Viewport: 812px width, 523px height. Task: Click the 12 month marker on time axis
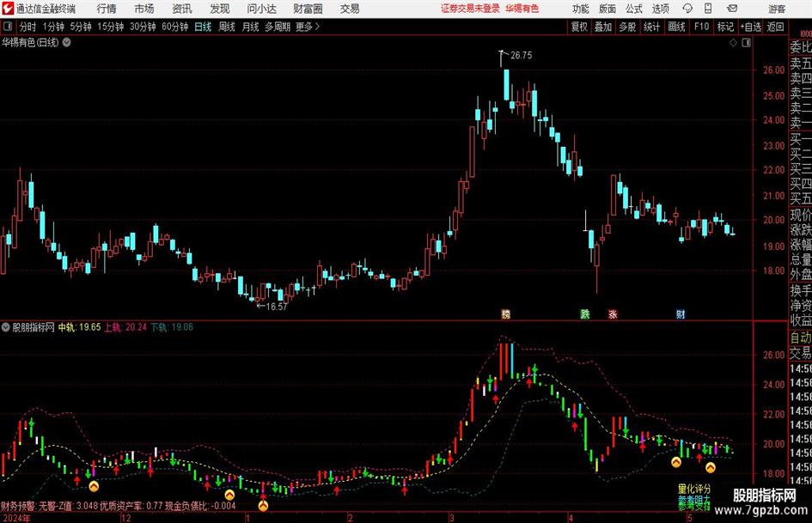click(x=125, y=518)
